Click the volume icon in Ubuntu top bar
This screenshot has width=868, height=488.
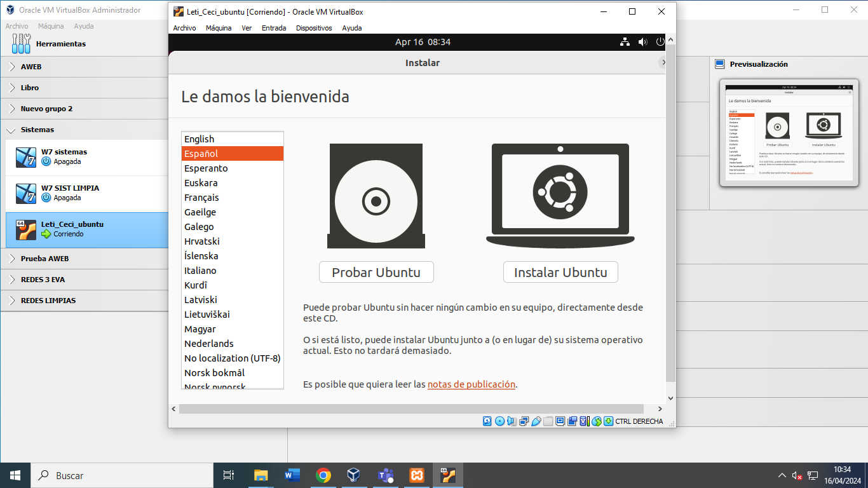tap(642, 41)
